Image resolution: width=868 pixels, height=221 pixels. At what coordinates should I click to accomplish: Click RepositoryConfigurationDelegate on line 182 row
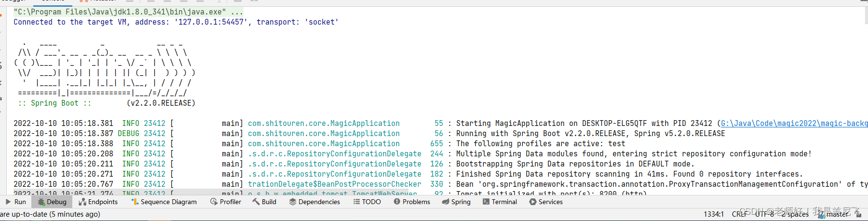click(335, 174)
